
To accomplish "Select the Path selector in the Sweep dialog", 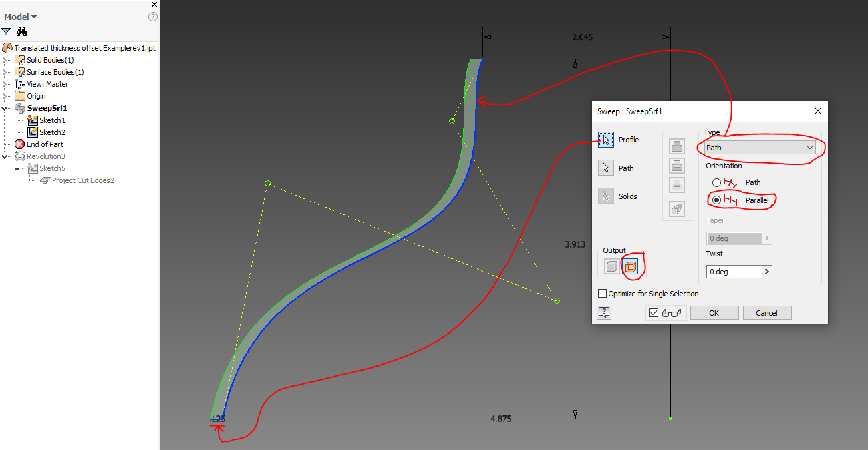I will pyautogui.click(x=606, y=168).
